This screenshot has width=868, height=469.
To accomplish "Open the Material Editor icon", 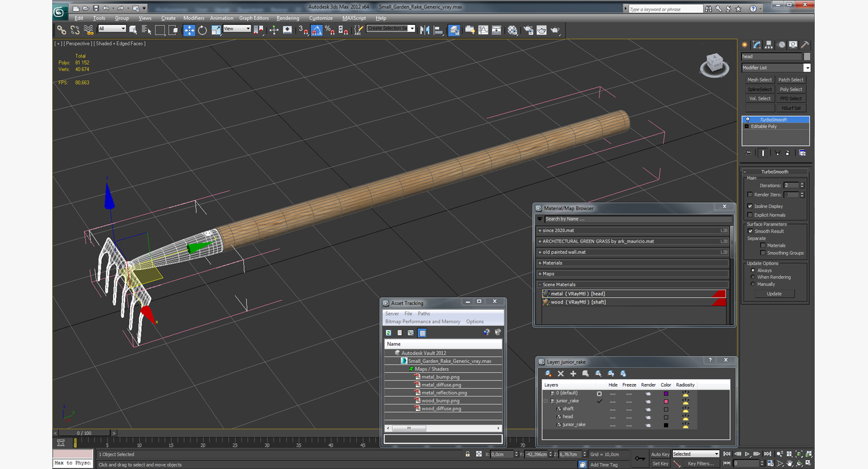I will pyautogui.click(x=513, y=30).
